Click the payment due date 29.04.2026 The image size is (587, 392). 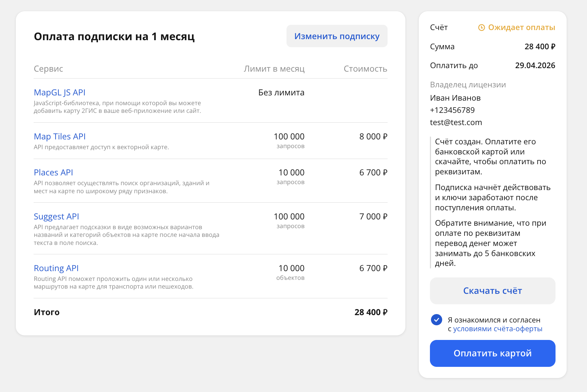[x=535, y=65]
